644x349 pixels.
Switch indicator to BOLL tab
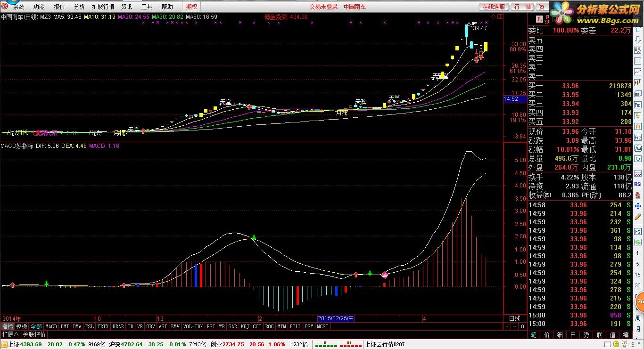coord(295,326)
